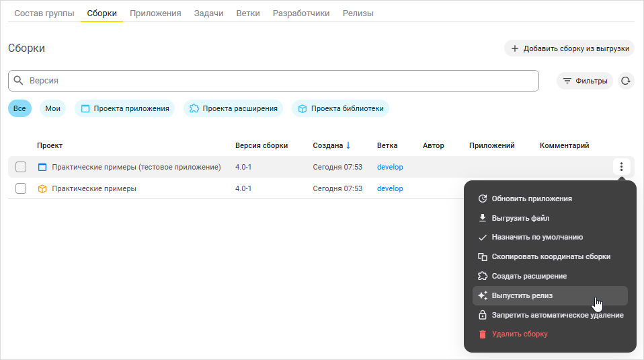Click Добавить сборку из выгрузки button
The height and width of the screenshot is (360, 644).
click(569, 48)
